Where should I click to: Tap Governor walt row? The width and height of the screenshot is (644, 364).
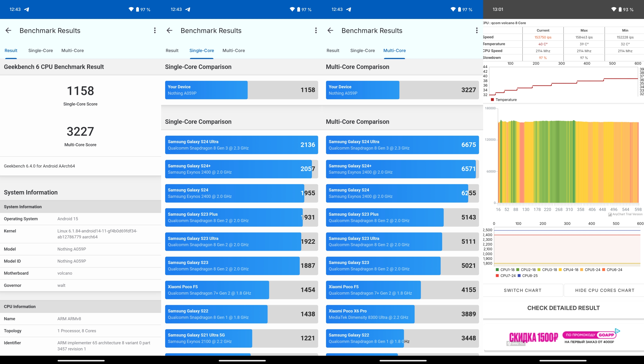[x=81, y=285]
